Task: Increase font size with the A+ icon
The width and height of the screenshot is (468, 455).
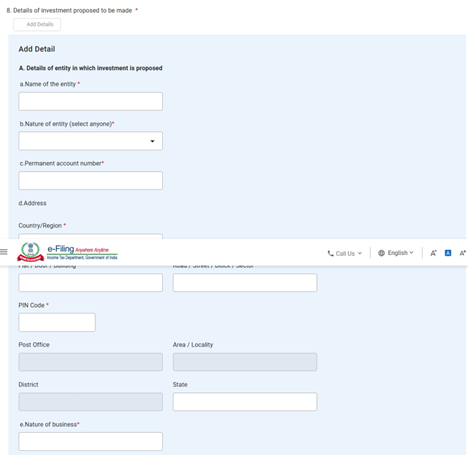Action: click(462, 253)
